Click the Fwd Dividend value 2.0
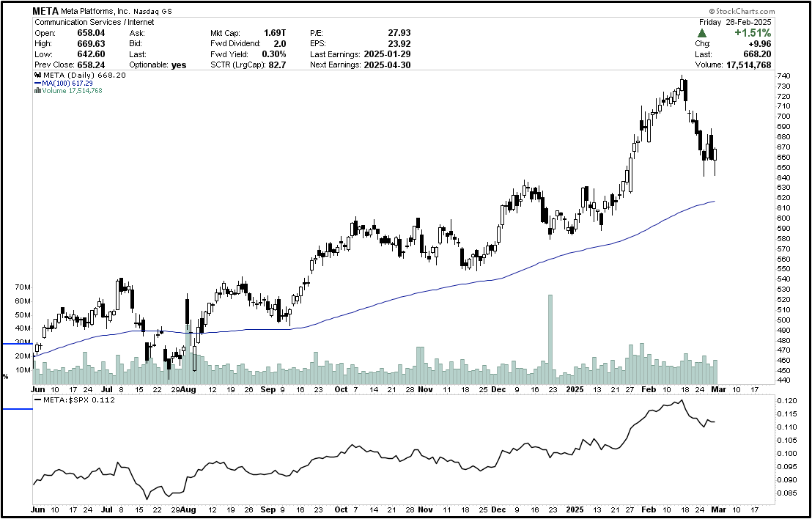812x519 pixels. click(280, 44)
